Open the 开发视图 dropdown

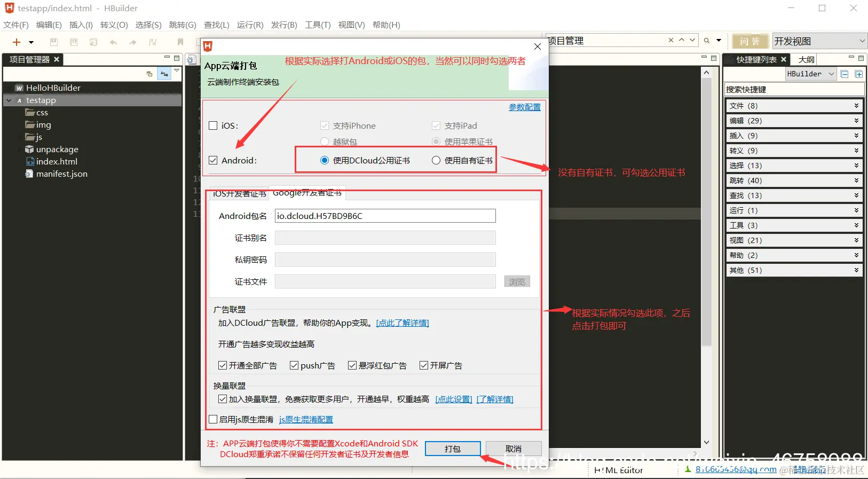[819, 41]
